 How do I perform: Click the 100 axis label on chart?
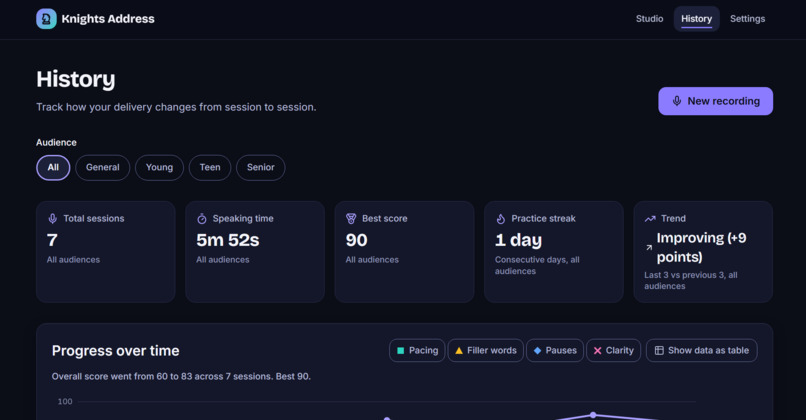65,401
